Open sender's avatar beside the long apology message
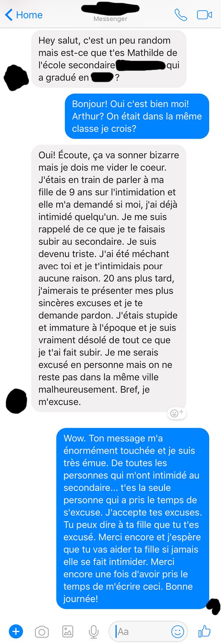 [x=17, y=401]
